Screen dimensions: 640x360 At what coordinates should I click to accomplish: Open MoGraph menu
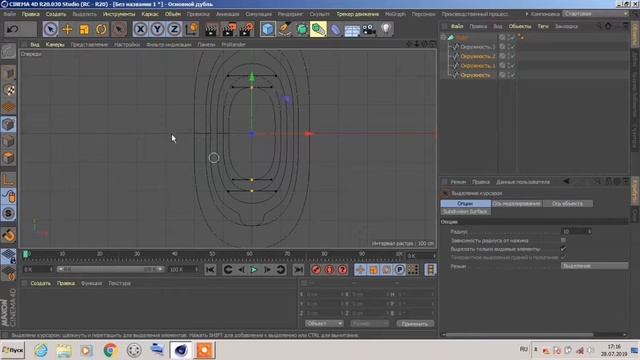click(395, 14)
